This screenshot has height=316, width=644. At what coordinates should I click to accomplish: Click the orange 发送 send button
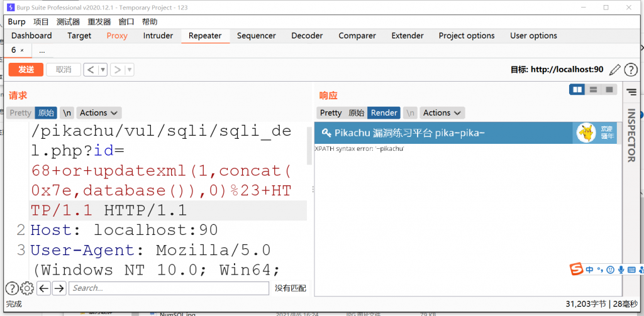pos(26,70)
